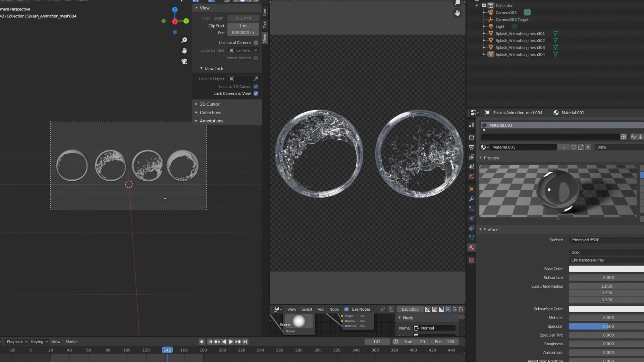Click the Backdrop button
644x362 pixels.
tap(410, 309)
